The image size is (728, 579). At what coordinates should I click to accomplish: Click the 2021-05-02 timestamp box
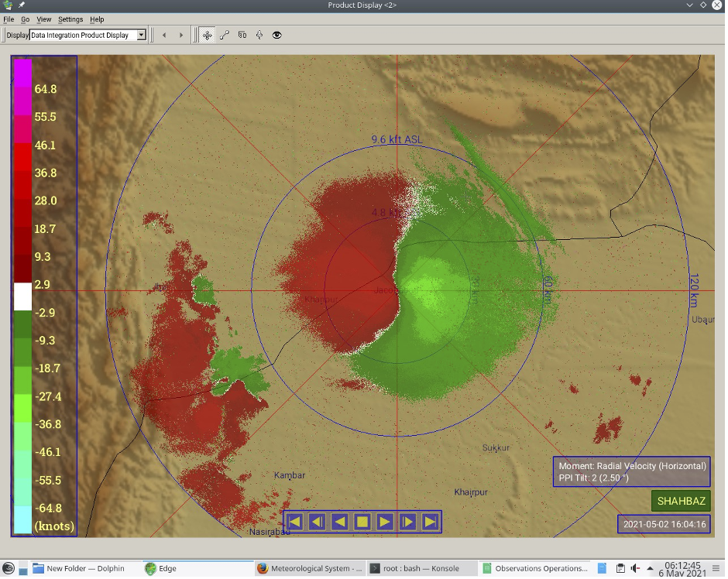pyautogui.click(x=664, y=524)
